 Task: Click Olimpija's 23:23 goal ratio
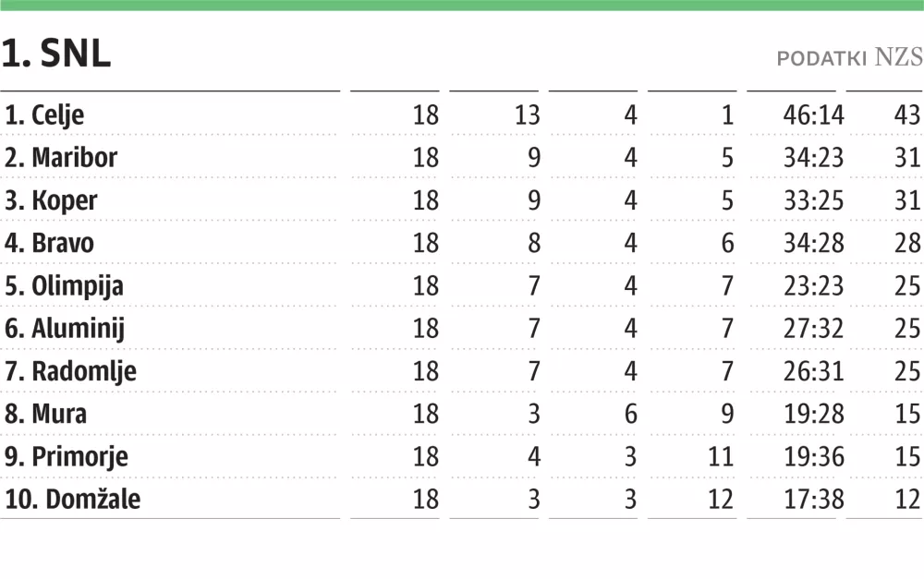[813, 286]
